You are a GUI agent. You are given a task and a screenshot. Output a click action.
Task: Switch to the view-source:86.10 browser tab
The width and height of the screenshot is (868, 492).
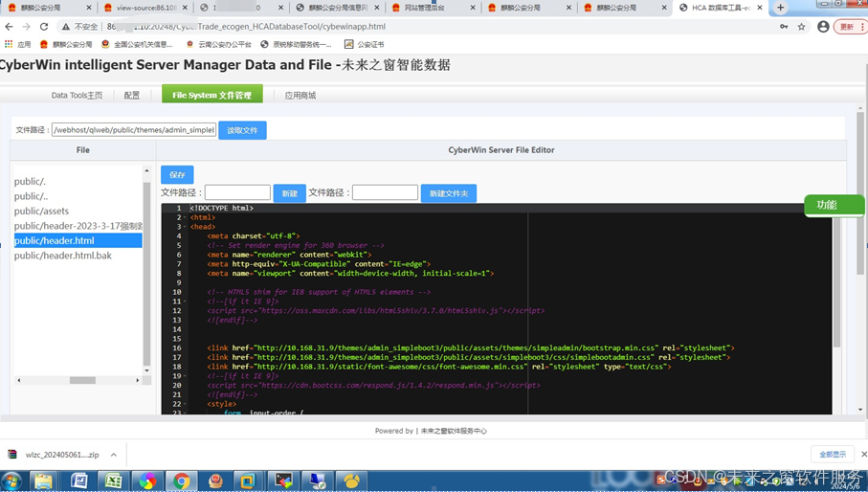tap(146, 8)
